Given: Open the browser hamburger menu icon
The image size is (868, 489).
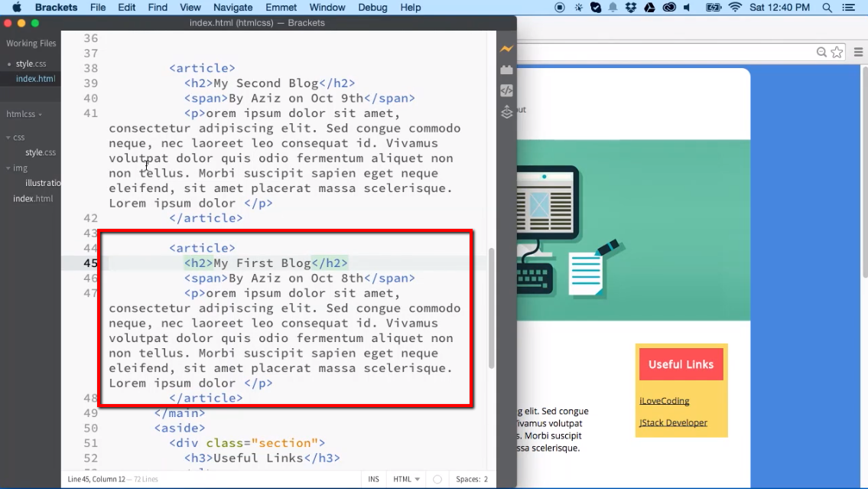Looking at the screenshot, I should pyautogui.click(x=858, y=51).
